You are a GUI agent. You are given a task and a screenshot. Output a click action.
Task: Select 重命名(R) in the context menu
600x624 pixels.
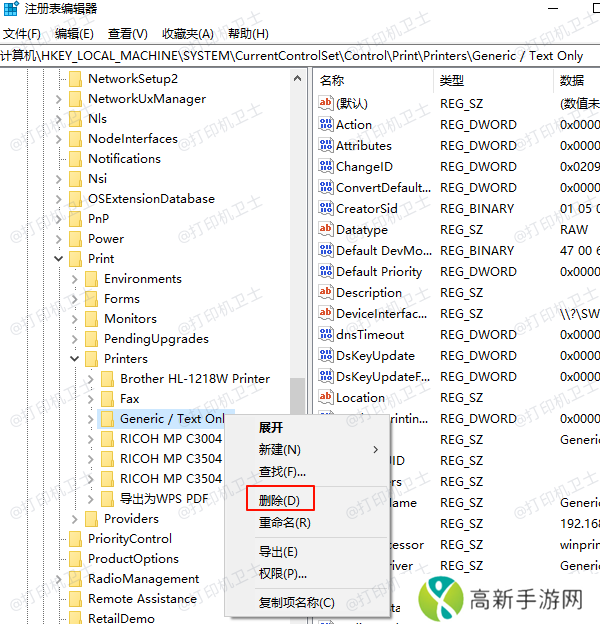(284, 523)
